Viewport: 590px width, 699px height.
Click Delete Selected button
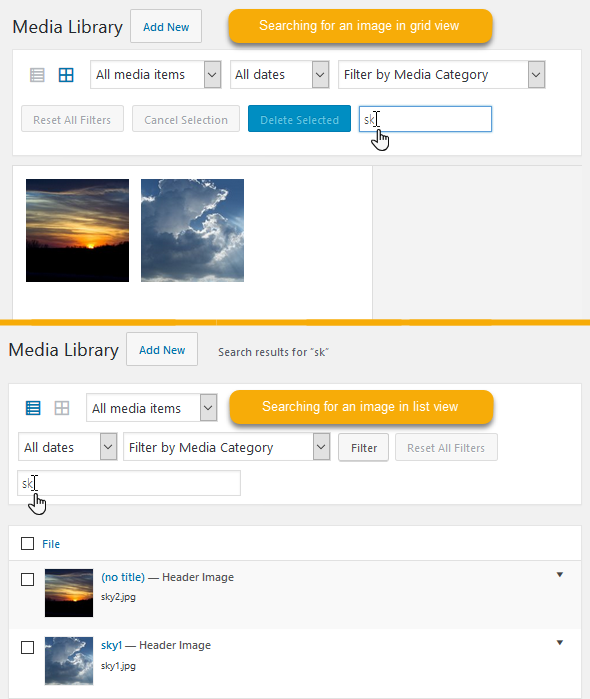coord(299,119)
